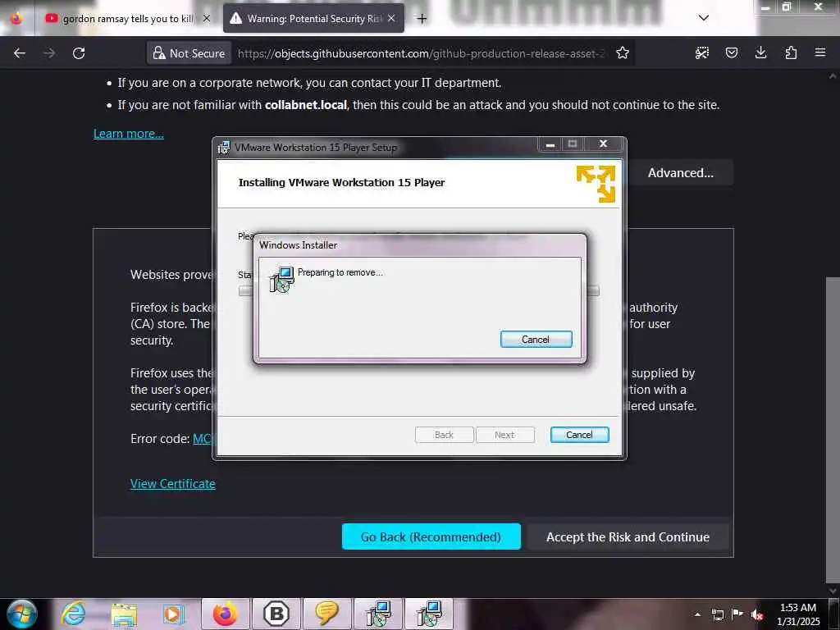Screen dimensions: 840x630
Task: Switch to Firefox in the taskbar
Action: coord(225,614)
